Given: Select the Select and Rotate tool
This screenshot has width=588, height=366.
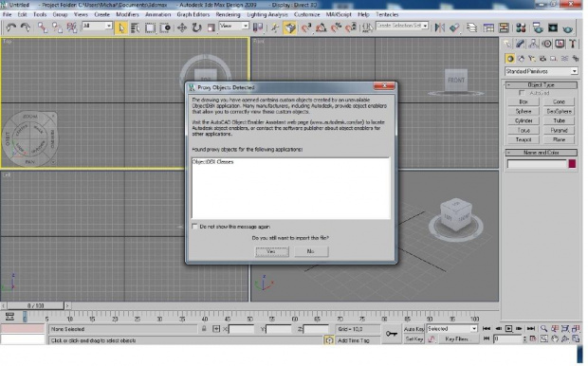Looking at the screenshot, I should pos(197,27).
